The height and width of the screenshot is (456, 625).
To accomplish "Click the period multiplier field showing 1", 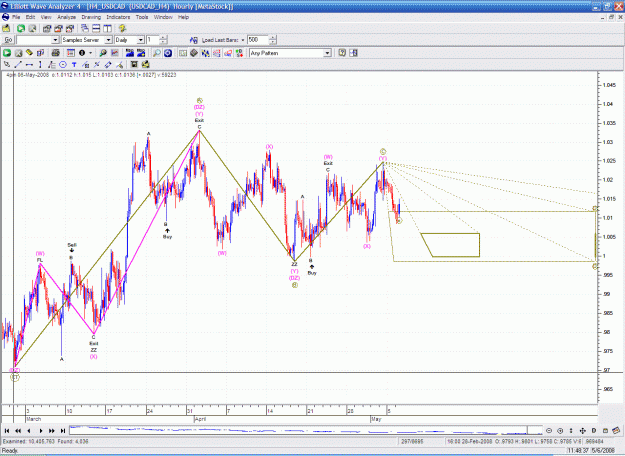I will tap(153, 40).
